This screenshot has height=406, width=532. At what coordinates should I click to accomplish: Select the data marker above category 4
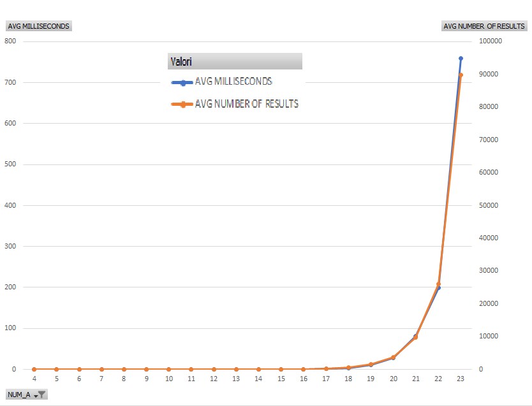click(x=34, y=369)
